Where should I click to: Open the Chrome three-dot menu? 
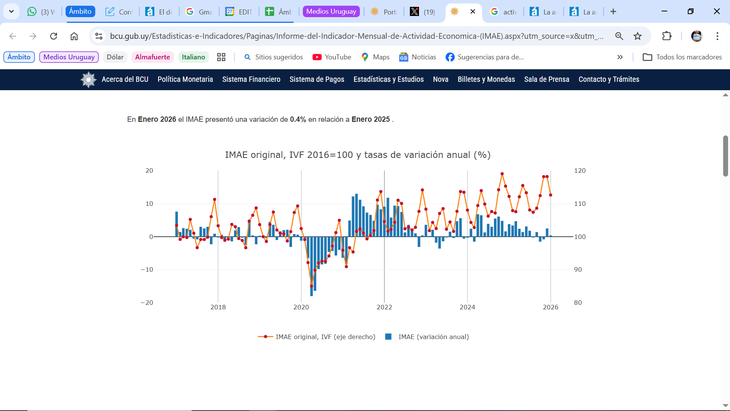[x=717, y=36]
